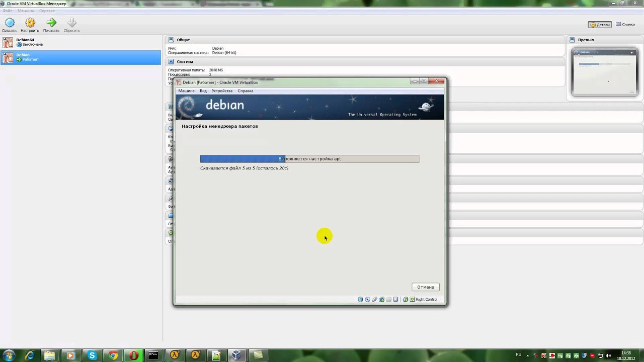Click the text Скачивается файл 5 из 5
644x362 pixels.
227,168
